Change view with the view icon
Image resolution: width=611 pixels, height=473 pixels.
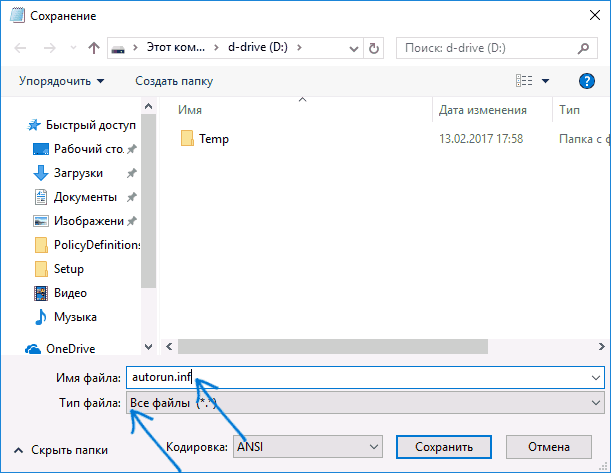coord(524,81)
